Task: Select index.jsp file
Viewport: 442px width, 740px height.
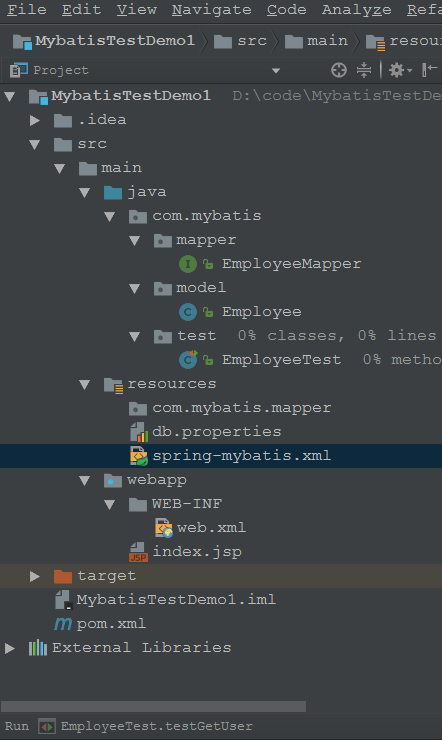Action: click(197, 552)
